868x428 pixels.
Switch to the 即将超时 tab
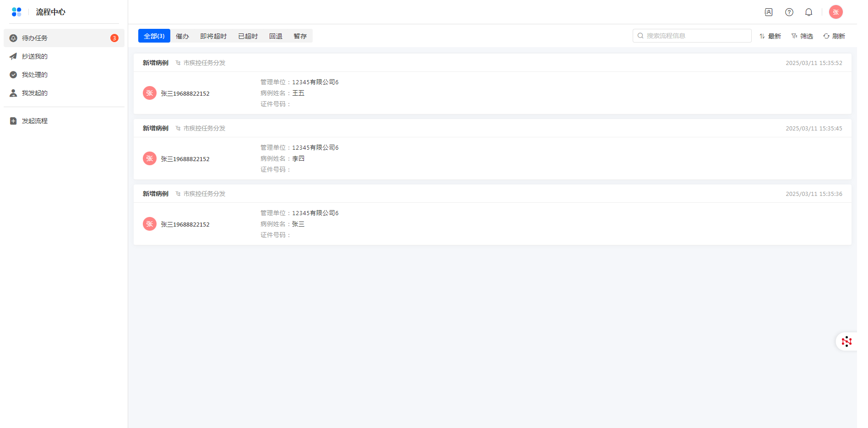[x=213, y=36]
